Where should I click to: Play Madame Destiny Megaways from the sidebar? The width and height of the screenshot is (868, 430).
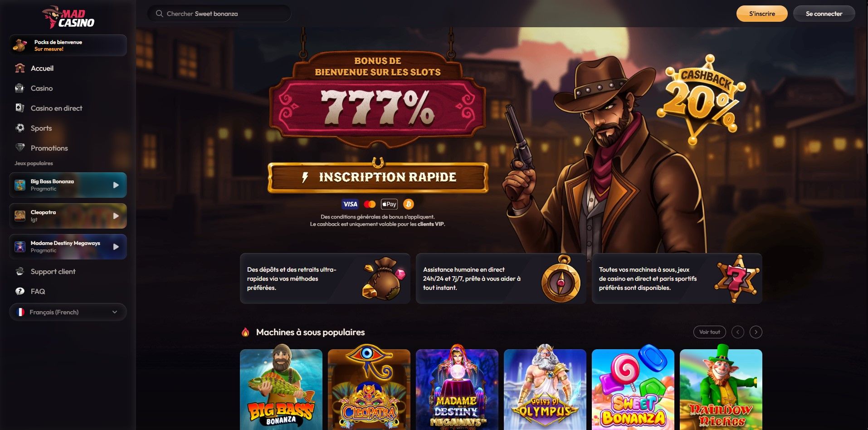tap(68, 247)
